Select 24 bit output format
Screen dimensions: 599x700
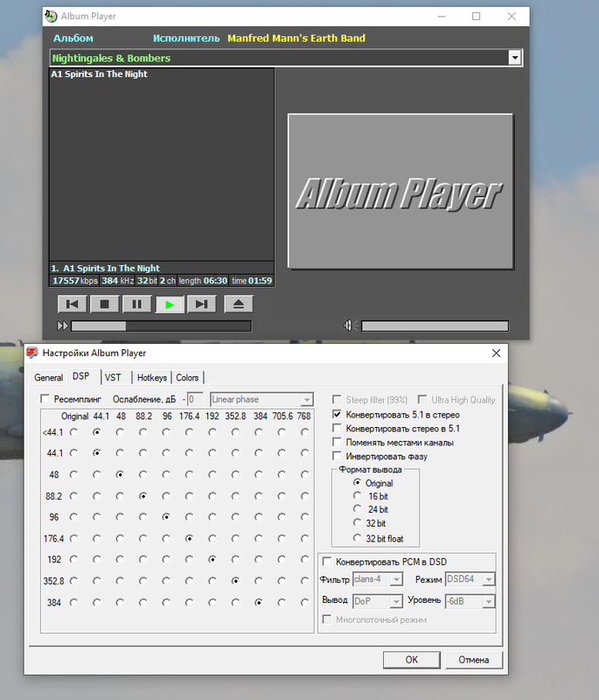357,508
